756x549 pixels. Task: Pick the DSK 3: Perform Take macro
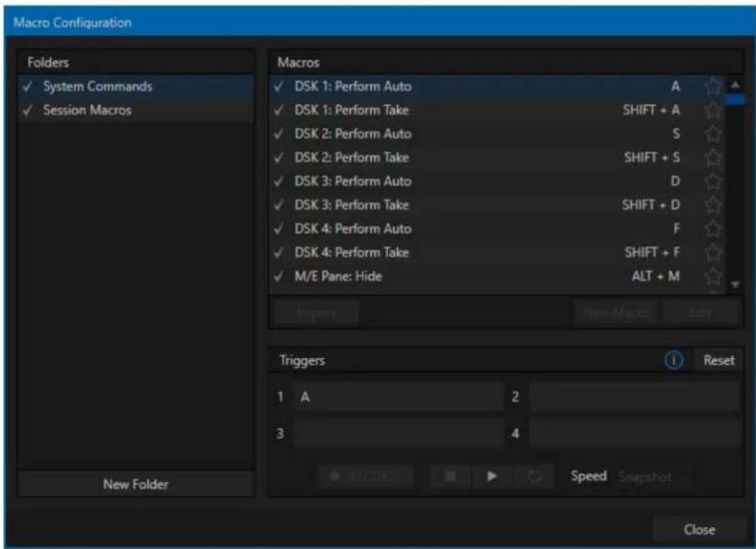(497, 205)
